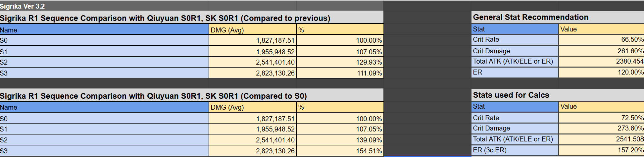The height and width of the screenshot is (157, 644).
Task: Click 1,827,187.51 in the Compared to S0 table
Action: point(253,118)
